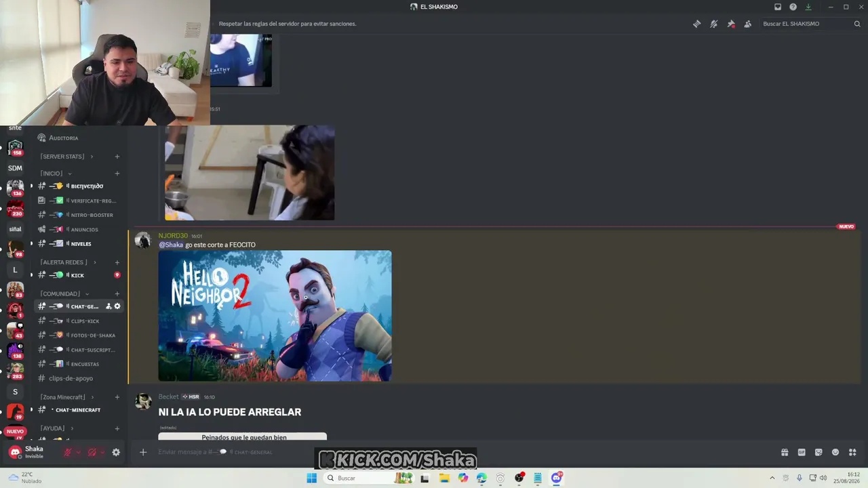Create a channel in INICIO category

[117, 174]
